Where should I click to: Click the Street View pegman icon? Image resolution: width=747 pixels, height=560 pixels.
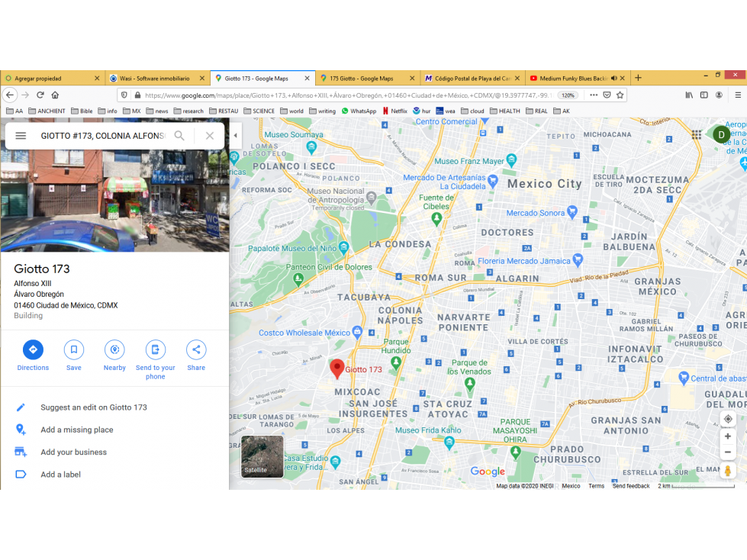[x=727, y=471]
